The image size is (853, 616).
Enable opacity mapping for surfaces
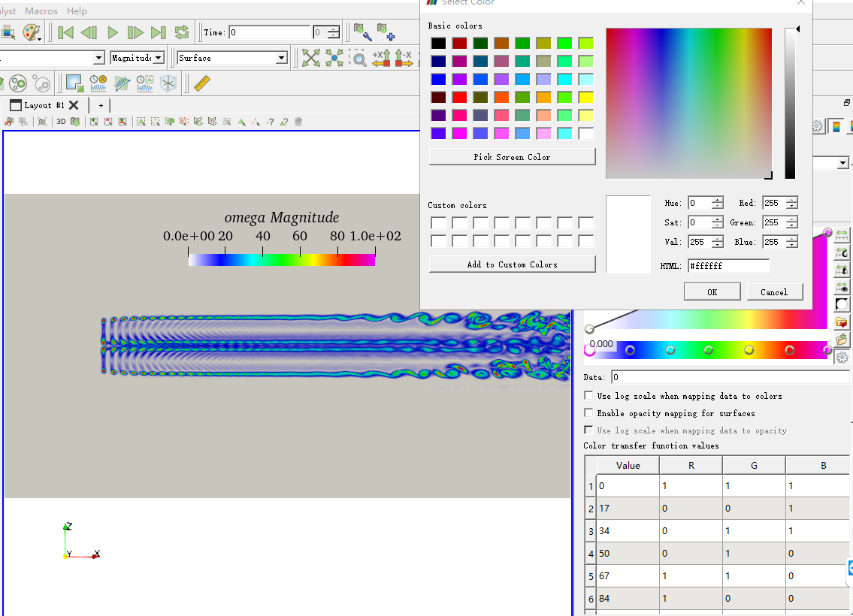588,413
